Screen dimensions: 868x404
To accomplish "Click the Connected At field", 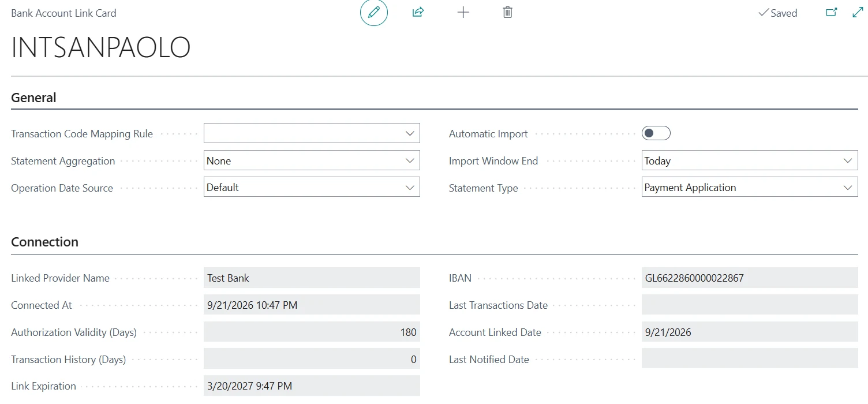I will click(312, 305).
